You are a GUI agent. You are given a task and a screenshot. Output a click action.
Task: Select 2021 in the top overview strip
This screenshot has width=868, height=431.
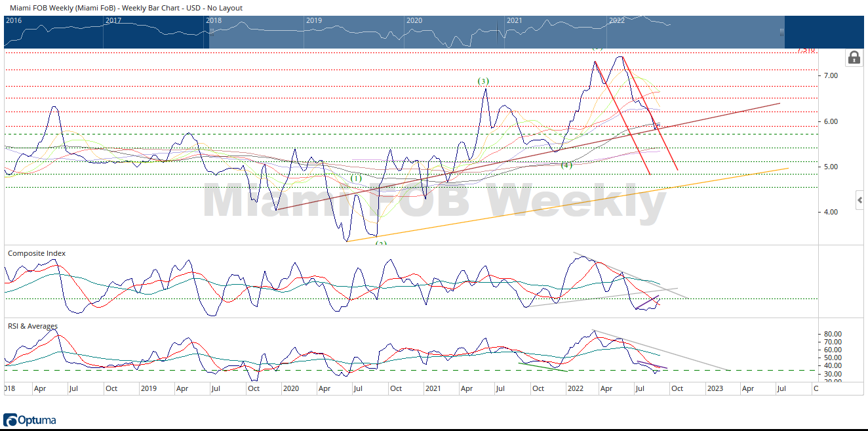tap(515, 20)
